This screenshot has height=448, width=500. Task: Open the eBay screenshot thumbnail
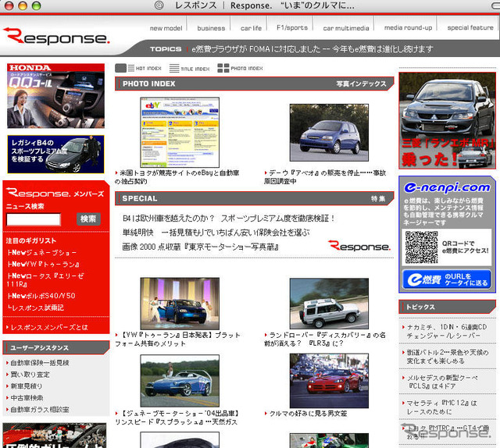coord(180,132)
